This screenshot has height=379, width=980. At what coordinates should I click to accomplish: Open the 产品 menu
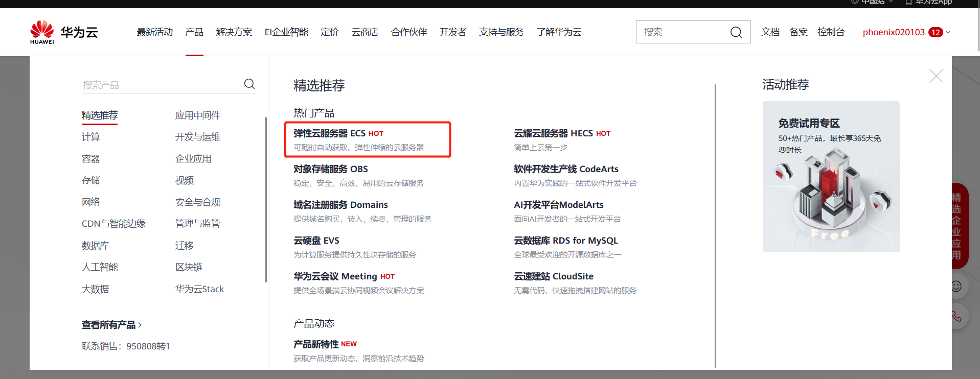click(x=194, y=32)
